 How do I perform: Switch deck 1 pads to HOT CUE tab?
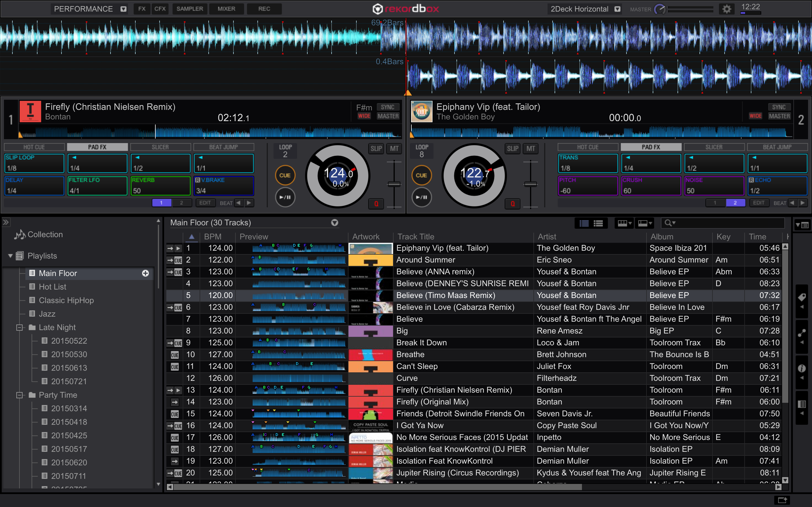pos(34,147)
